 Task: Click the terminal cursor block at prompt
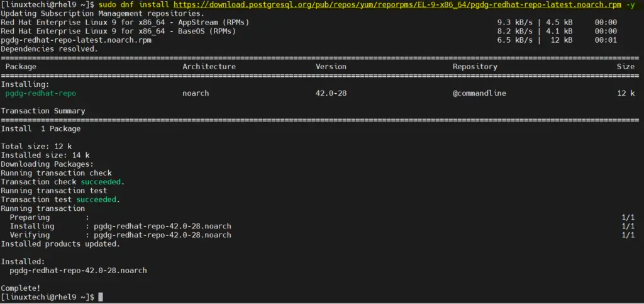pos(101,297)
